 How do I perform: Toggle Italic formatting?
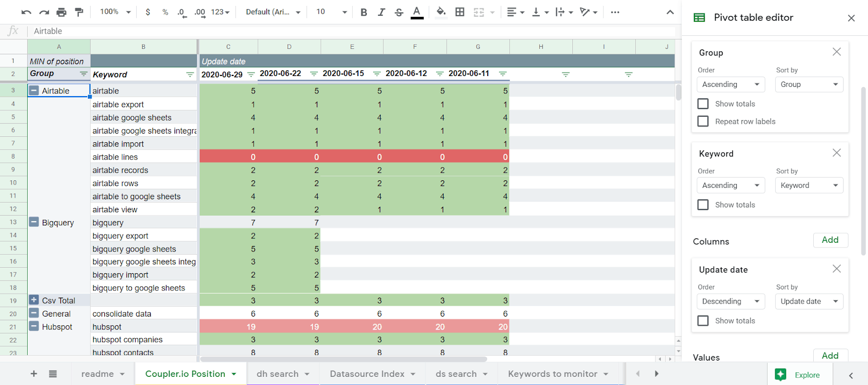click(381, 12)
